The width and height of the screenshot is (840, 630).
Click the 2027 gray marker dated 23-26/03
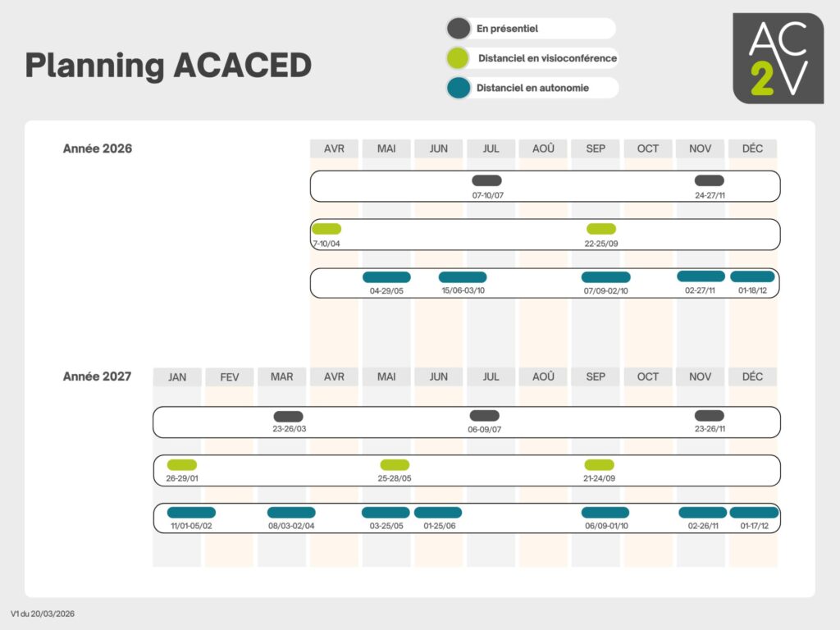point(289,416)
